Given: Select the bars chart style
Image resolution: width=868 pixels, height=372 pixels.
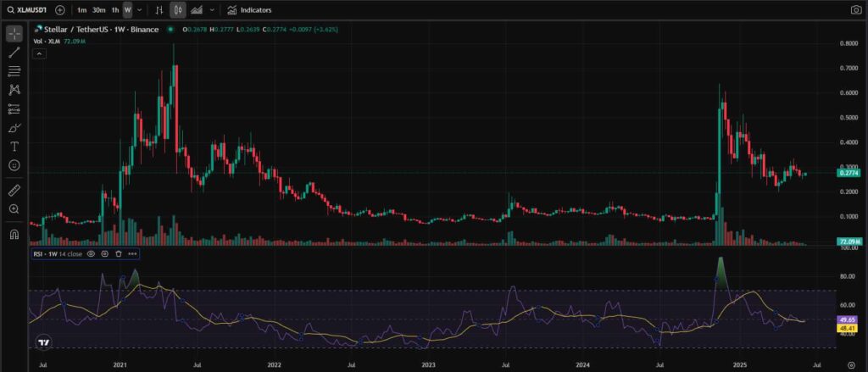Looking at the screenshot, I should pyautogui.click(x=159, y=10).
